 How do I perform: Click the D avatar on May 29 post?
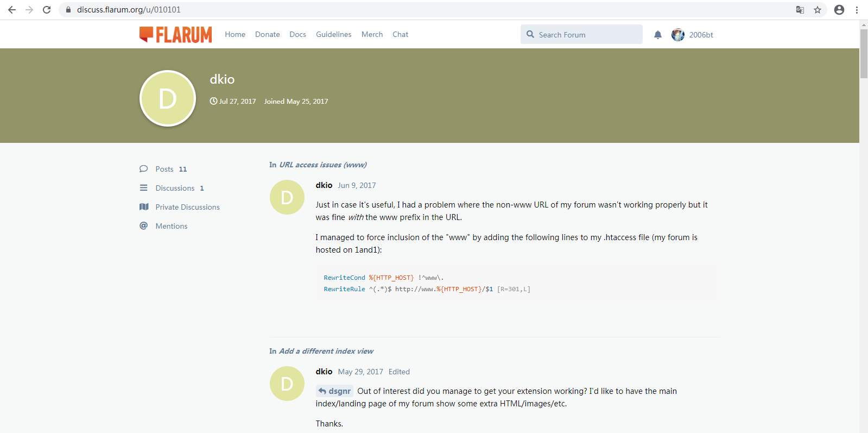pos(287,384)
